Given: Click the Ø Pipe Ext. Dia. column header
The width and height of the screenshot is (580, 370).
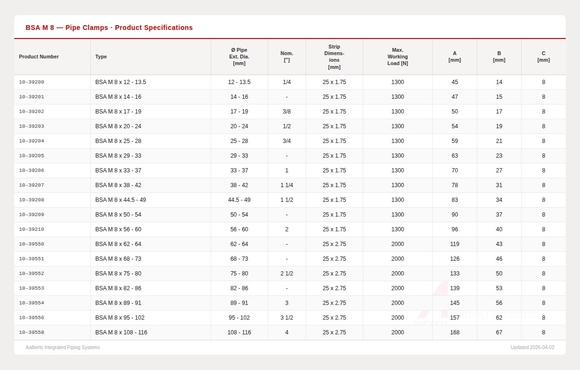Looking at the screenshot, I should pos(239,57).
